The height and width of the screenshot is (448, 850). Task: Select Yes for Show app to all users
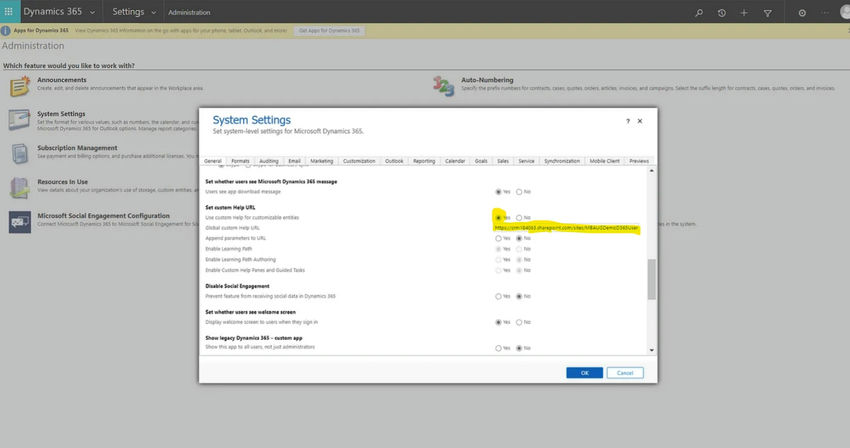coord(498,348)
